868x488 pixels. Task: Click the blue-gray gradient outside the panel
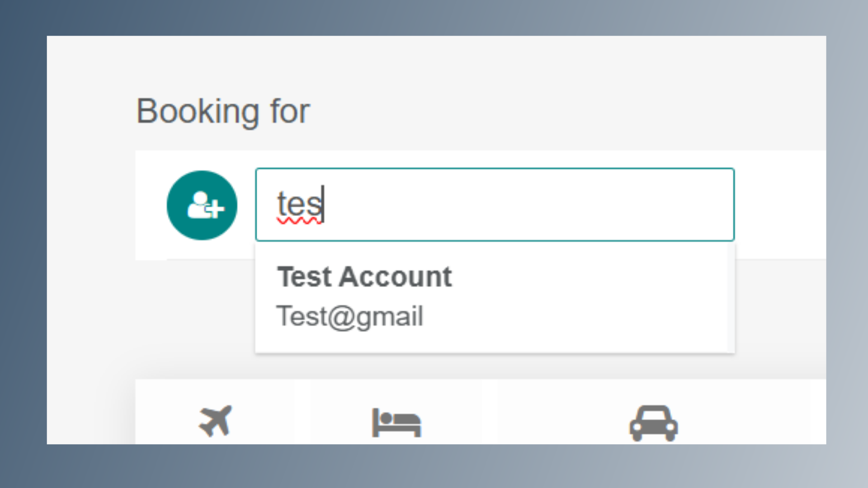23,244
